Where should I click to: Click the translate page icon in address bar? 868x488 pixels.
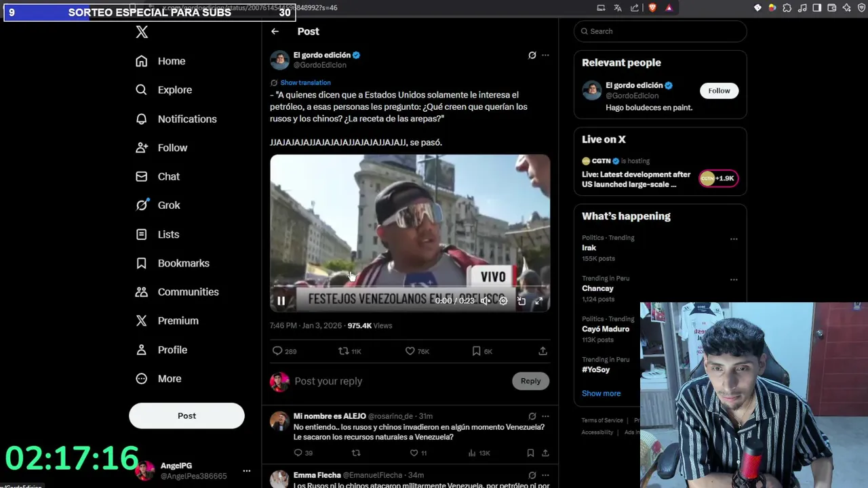click(618, 8)
